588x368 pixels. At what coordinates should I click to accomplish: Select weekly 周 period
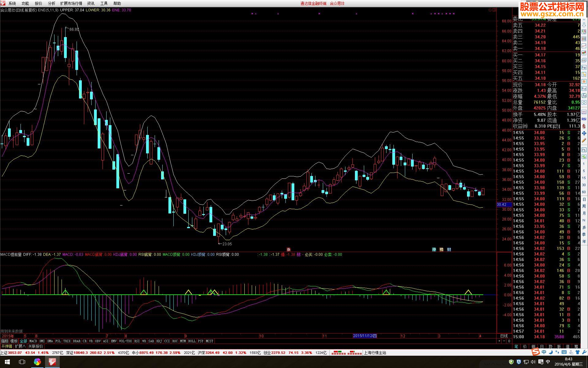(584, 206)
